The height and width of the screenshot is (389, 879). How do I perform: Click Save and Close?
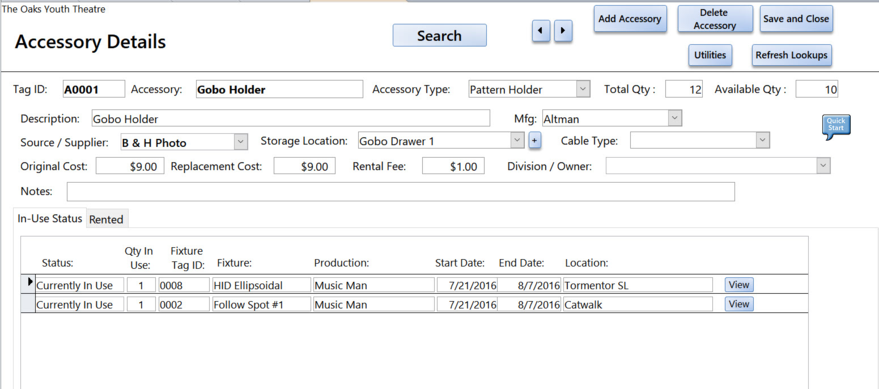point(796,18)
